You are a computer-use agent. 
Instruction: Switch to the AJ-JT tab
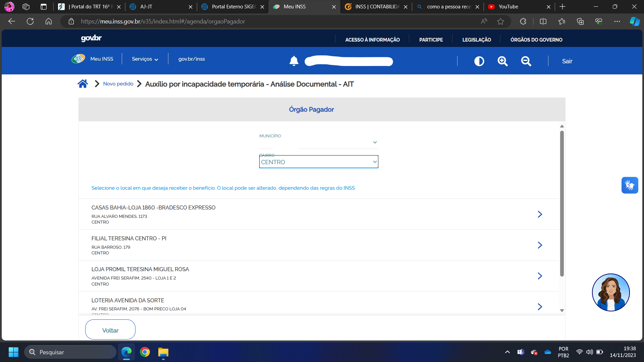pyautogui.click(x=161, y=7)
